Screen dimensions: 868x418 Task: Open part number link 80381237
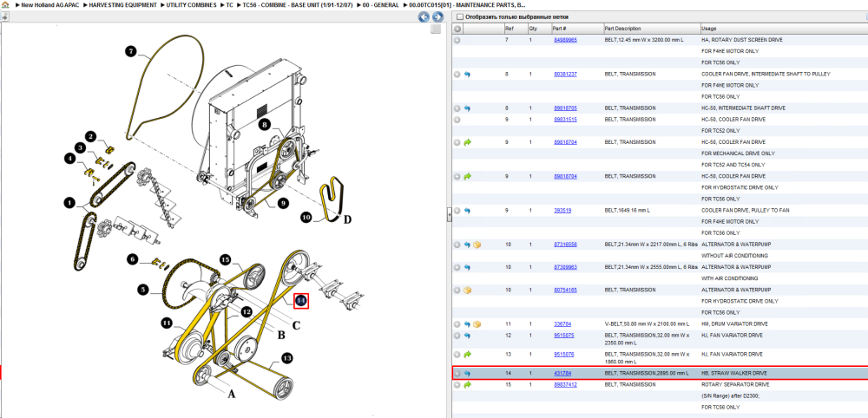566,74
